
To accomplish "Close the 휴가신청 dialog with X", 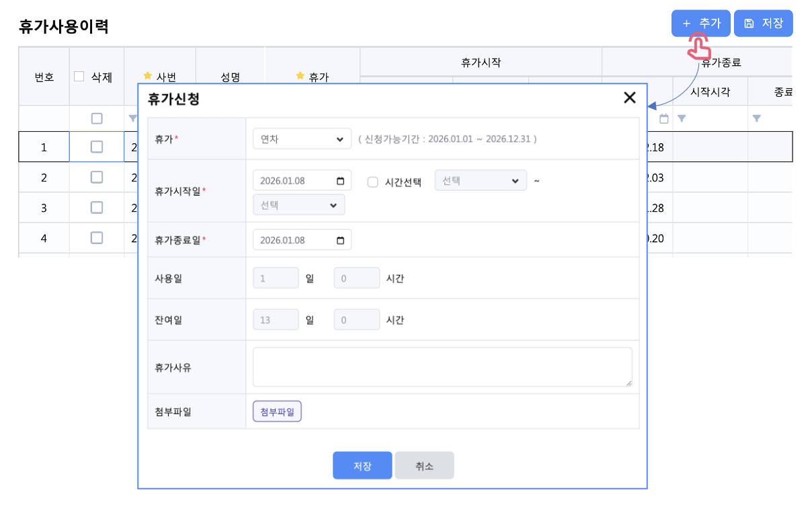I will (x=629, y=98).
